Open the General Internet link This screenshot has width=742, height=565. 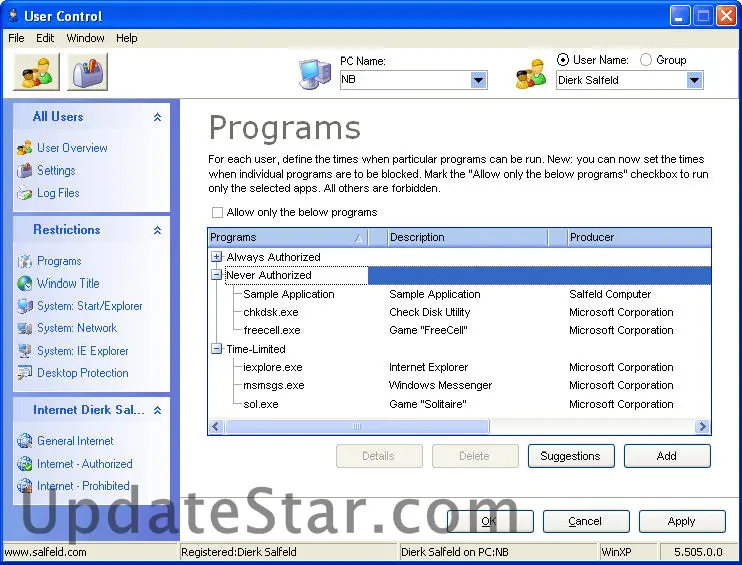(75, 441)
